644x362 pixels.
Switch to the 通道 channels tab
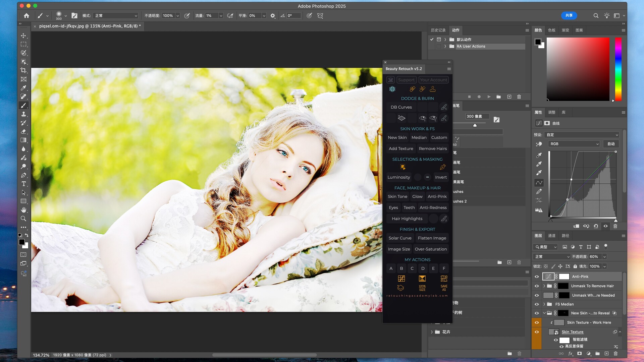552,236
